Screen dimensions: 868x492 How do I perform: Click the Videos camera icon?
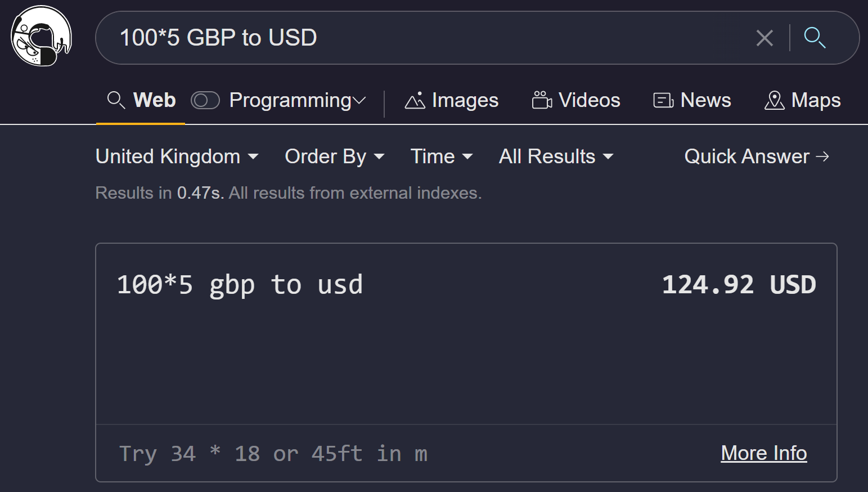542,100
